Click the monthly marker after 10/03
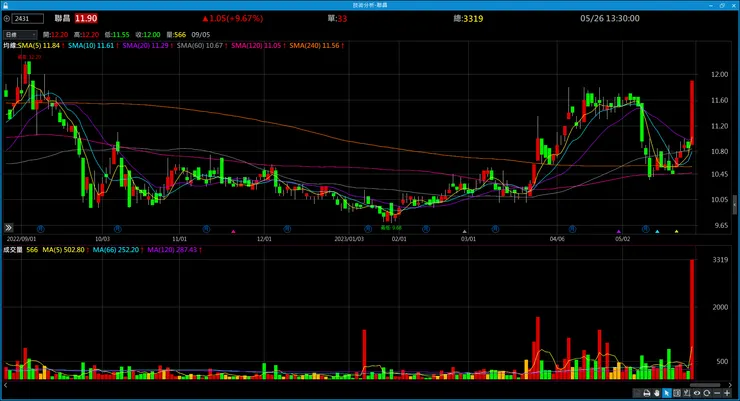 click(118, 229)
